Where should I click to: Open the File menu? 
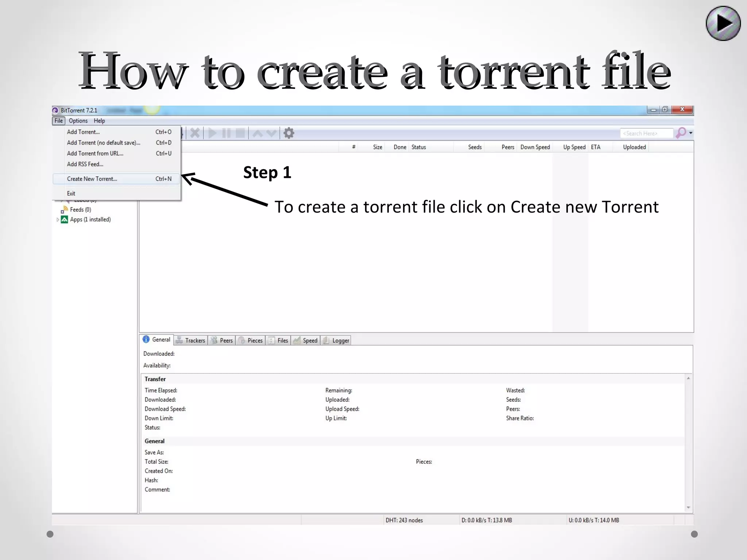(59, 121)
